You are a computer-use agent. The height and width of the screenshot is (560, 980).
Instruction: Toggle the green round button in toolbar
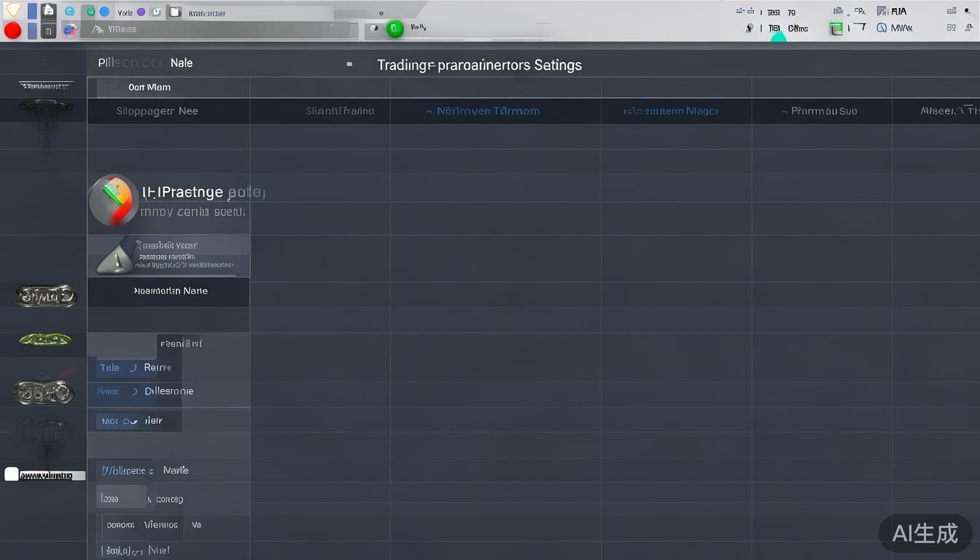point(394,29)
